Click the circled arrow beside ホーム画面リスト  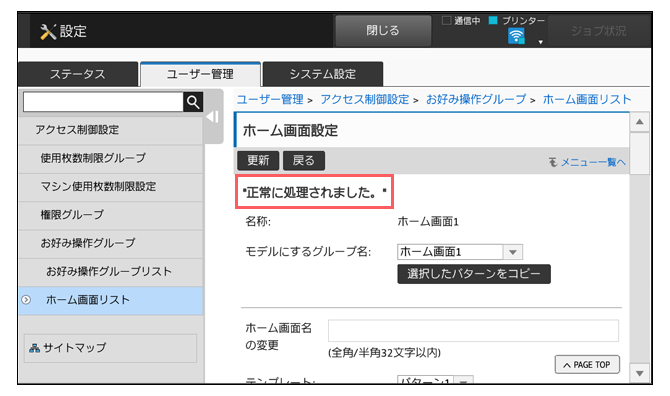coord(26,300)
